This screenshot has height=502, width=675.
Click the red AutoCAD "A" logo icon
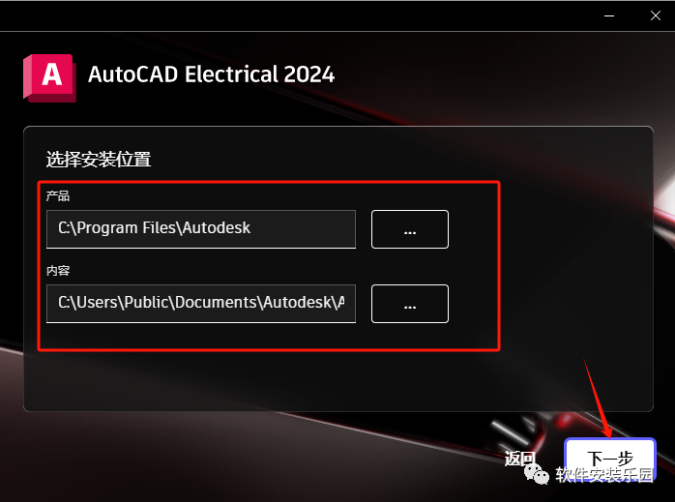[50, 78]
